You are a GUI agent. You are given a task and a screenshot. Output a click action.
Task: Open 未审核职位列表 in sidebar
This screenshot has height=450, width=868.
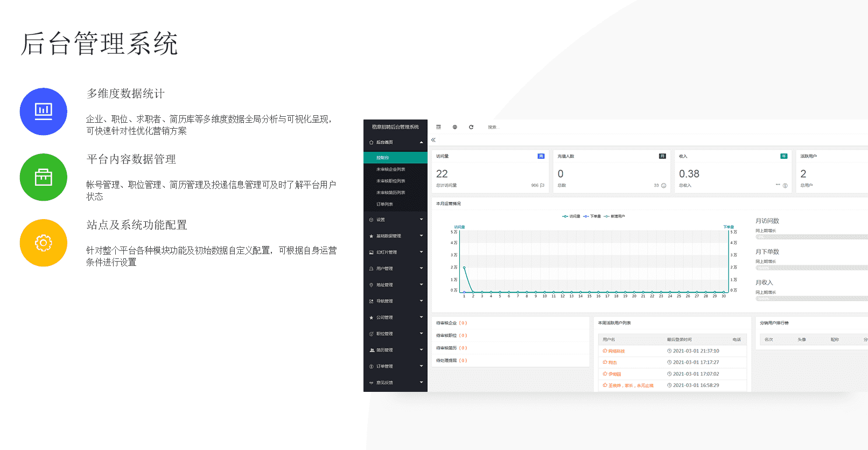click(x=395, y=181)
